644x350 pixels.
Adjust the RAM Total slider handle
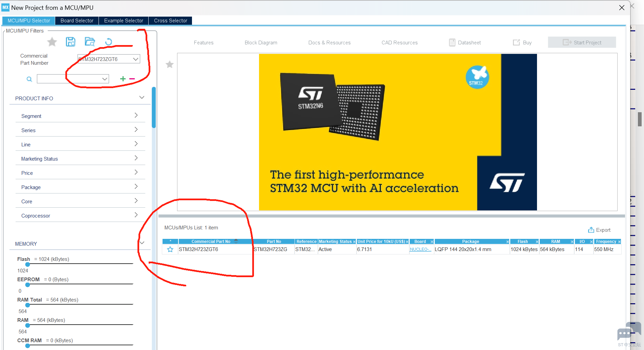(28, 305)
